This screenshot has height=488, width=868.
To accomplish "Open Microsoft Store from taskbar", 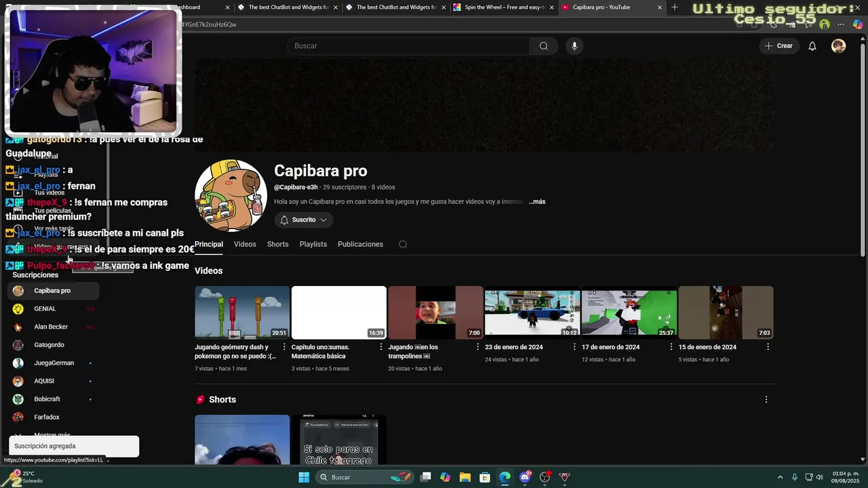I will pyautogui.click(x=485, y=477).
